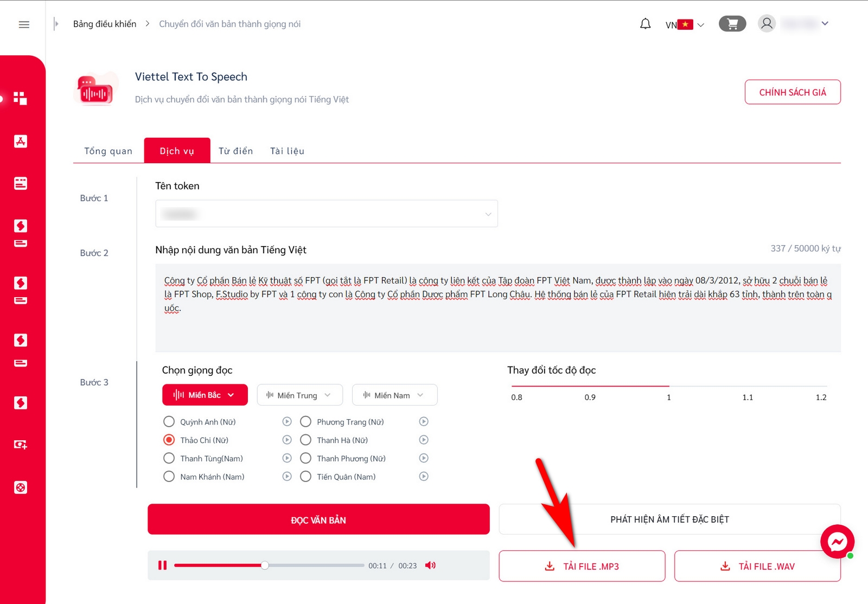Image resolution: width=868 pixels, height=604 pixels.
Task: Select the Phương Trang (Nữ) voice
Action: (306, 422)
